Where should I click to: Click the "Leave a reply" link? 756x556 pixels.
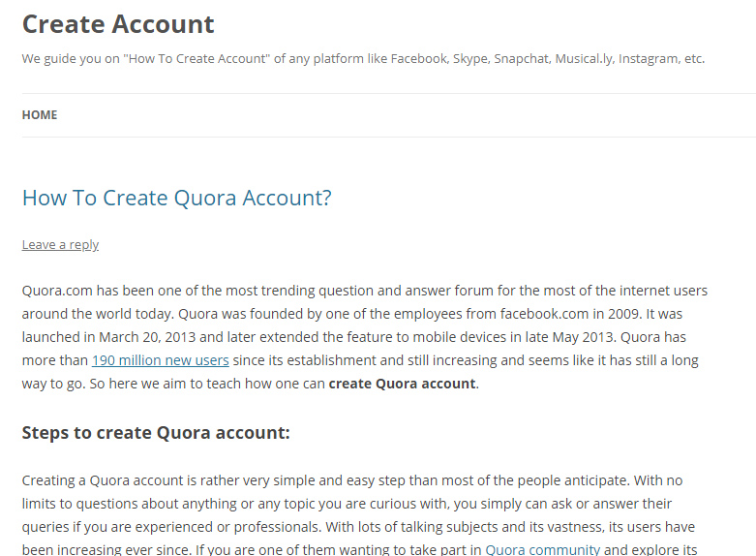pyautogui.click(x=60, y=245)
